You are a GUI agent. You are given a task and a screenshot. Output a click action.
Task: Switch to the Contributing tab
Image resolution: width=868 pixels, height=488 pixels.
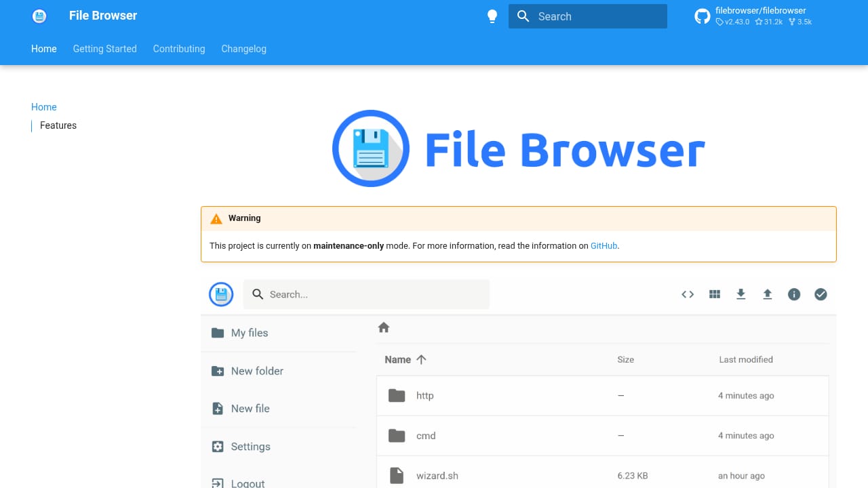click(179, 49)
